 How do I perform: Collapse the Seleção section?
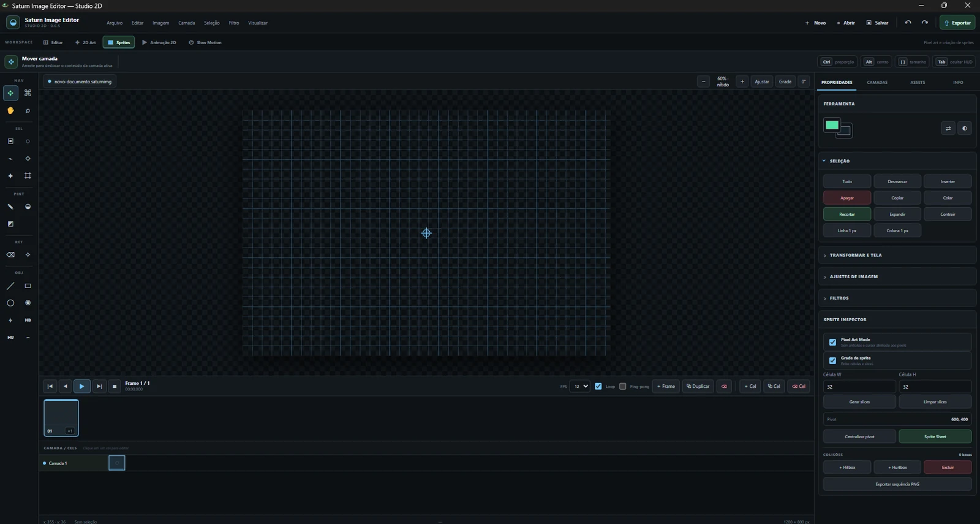(897, 161)
